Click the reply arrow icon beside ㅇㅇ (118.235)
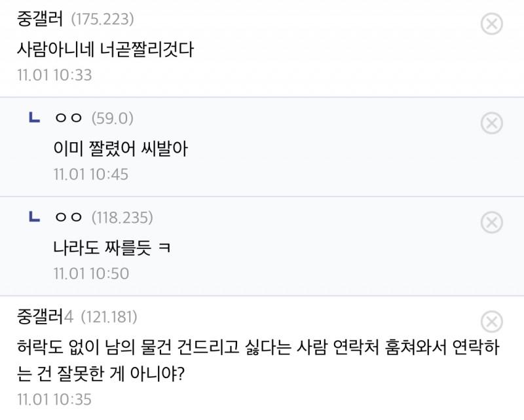This screenshot has height=420, width=524. pos(35,217)
